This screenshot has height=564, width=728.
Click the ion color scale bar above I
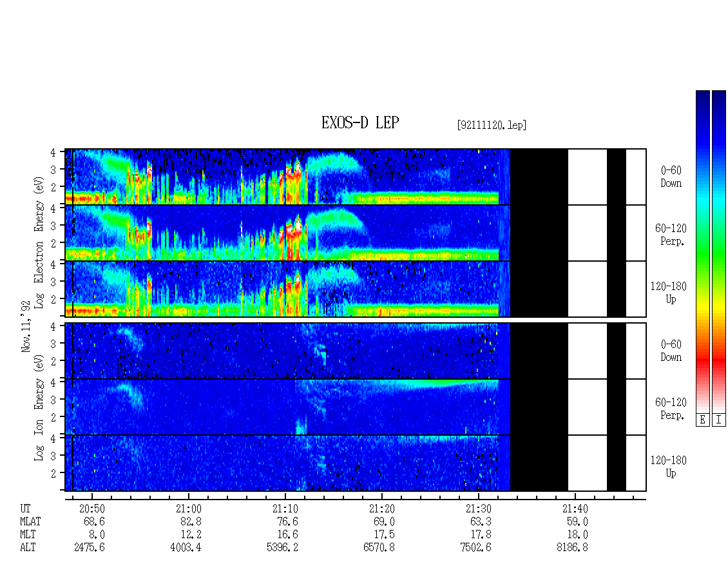pos(719,251)
